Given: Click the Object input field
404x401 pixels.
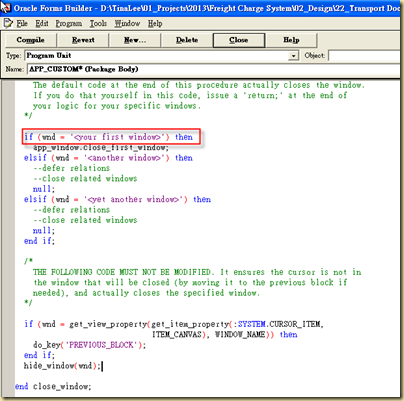Looking at the screenshot, I should (365, 56).
